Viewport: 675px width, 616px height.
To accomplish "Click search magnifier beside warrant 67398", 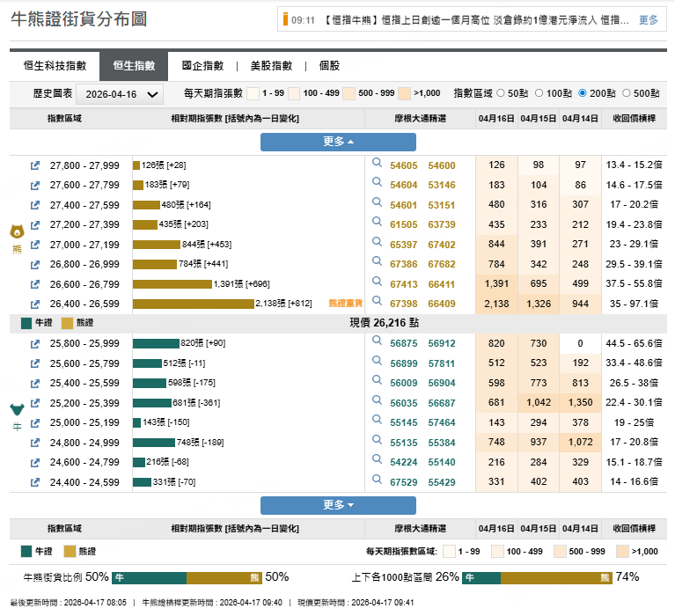I will click(x=377, y=303).
